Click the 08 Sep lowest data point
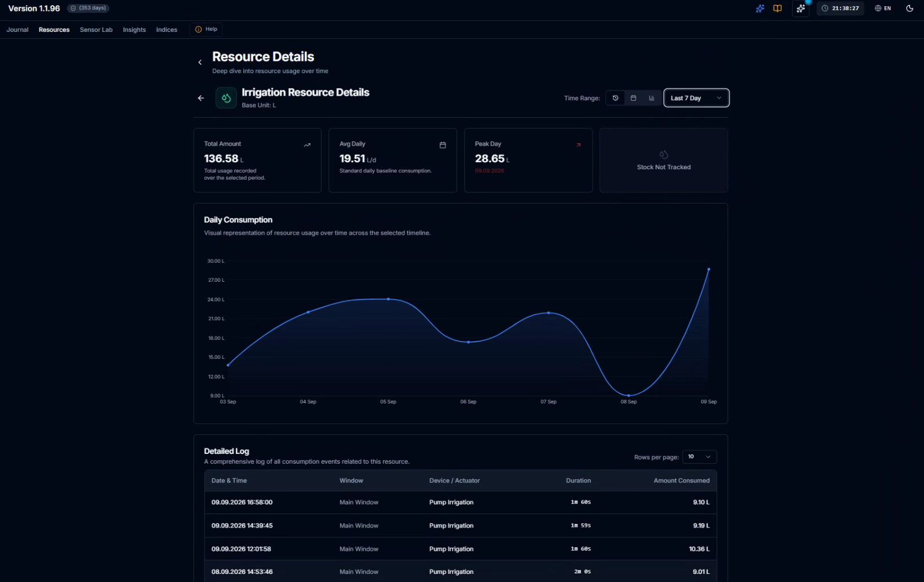Screen dimensions: 924x582 (x=629, y=395)
